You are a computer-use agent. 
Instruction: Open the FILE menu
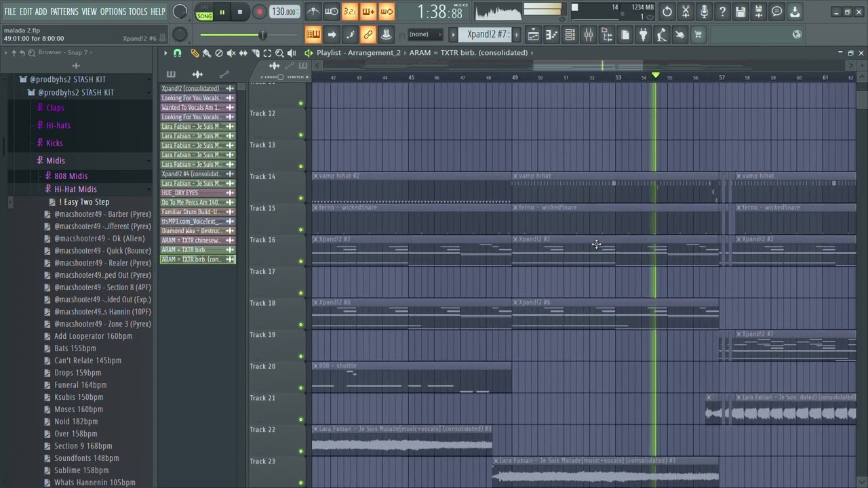[10, 12]
